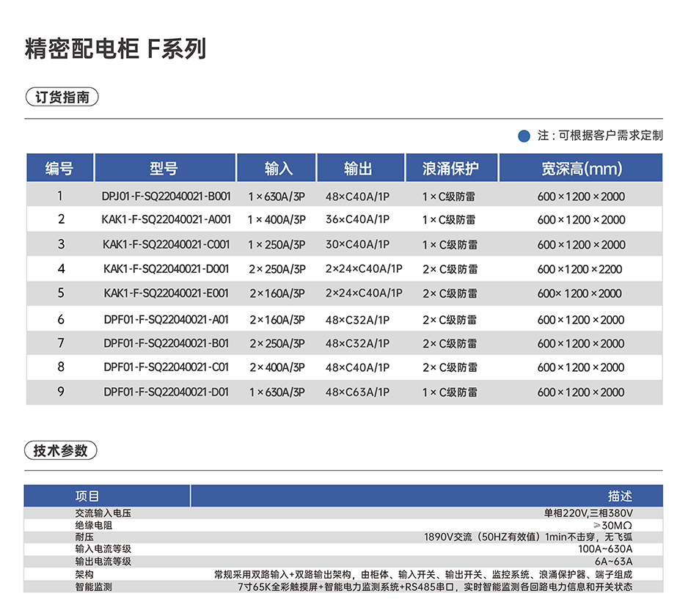Screen dimensions: 688x616
Task: Click the 1890V交流 withstand voltage description
Action: (x=528, y=537)
